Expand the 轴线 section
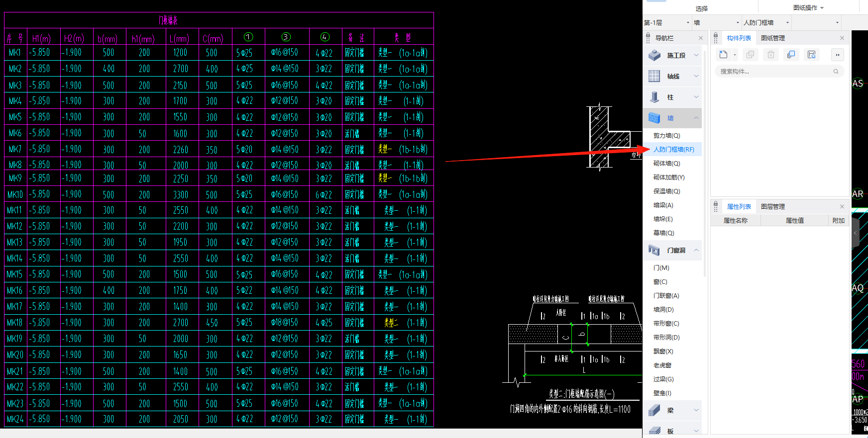The height and width of the screenshot is (438, 868). 696,76
